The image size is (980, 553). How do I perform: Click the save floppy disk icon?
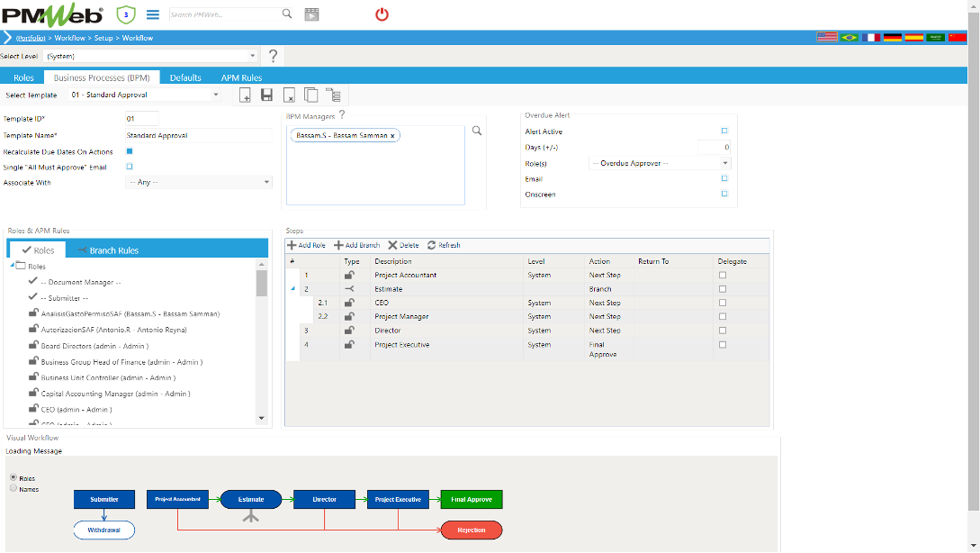coord(267,95)
